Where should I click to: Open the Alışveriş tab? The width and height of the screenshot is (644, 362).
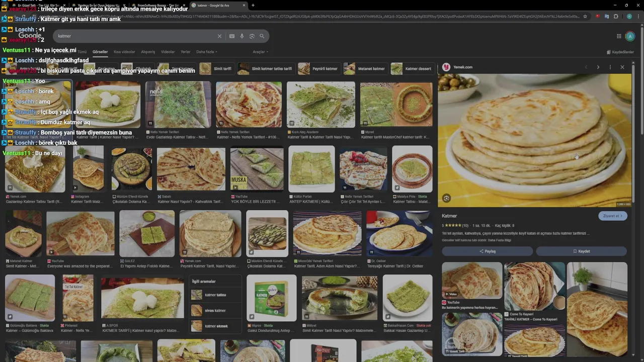coord(148,52)
